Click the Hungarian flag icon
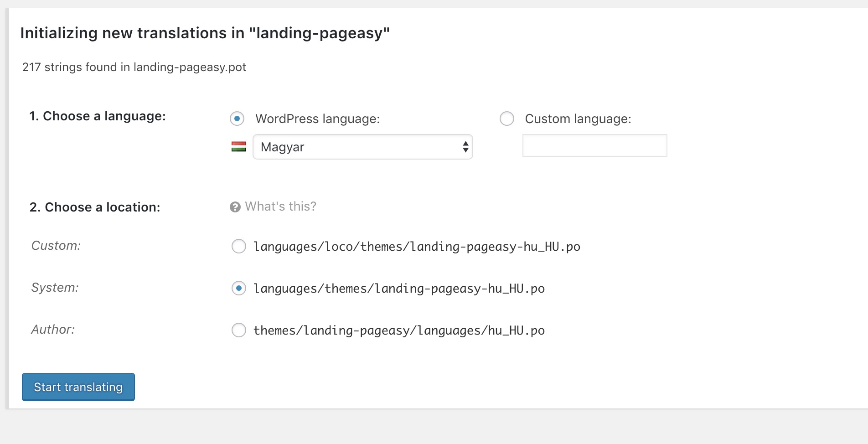Screen dimensions: 868x444 (239, 147)
